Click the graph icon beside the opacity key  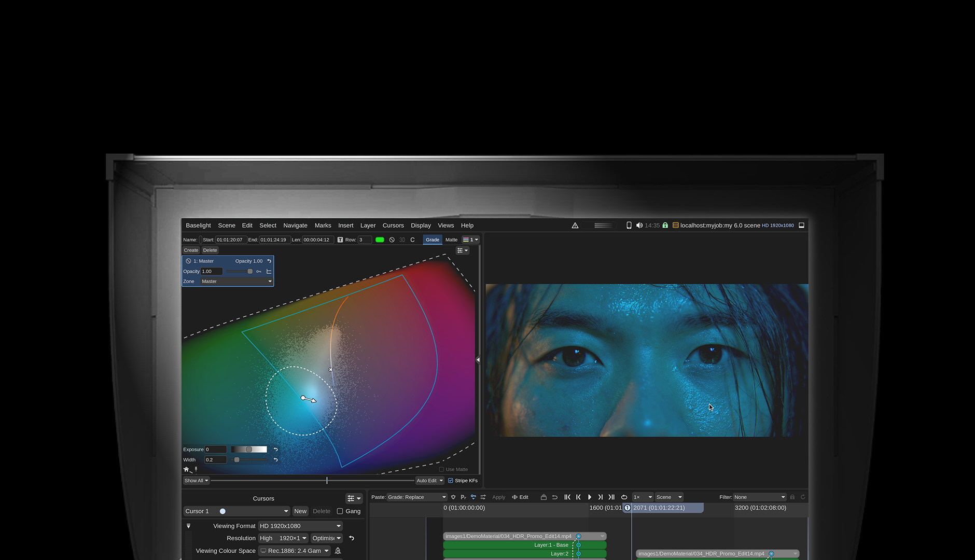269,271
